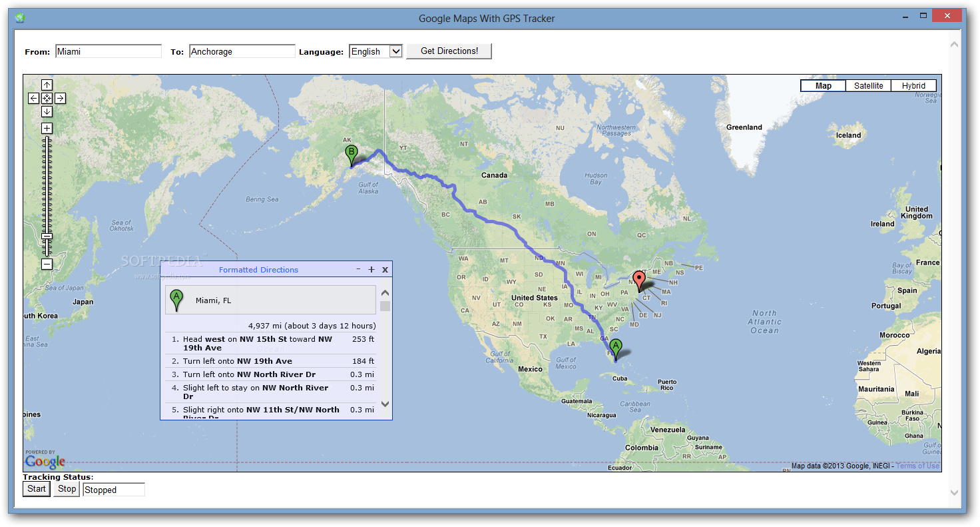Click the green A marker on Florida
The height and width of the screenshot is (527, 980).
(616, 350)
